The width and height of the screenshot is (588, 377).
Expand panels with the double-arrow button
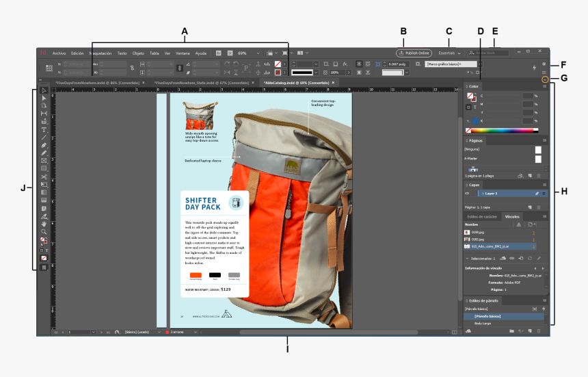tap(545, 79)
